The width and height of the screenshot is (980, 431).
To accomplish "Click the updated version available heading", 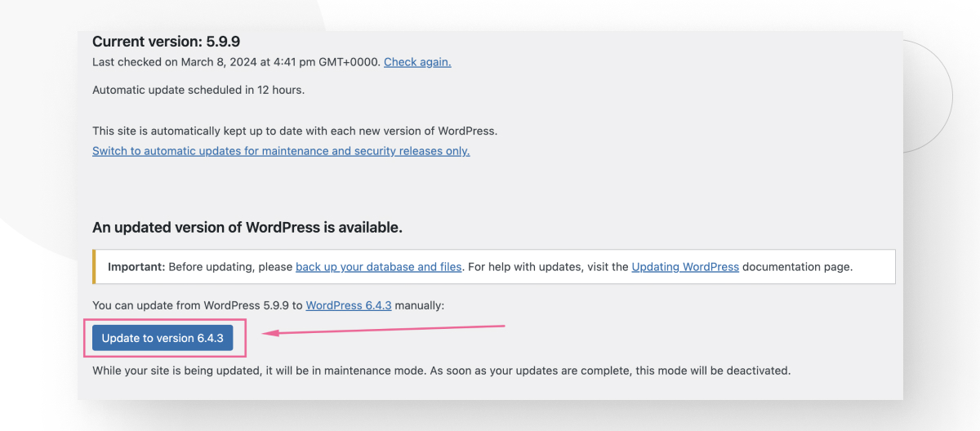I will 247,227.
